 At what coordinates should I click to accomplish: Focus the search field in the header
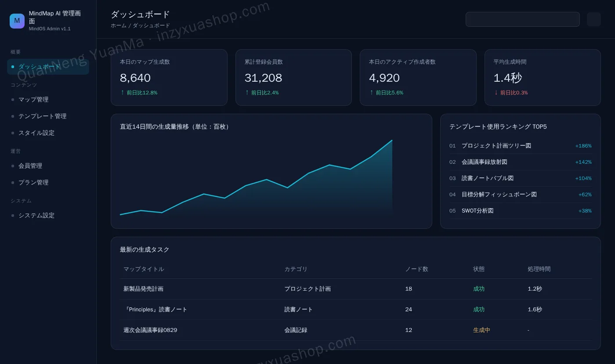click(x=522, y=19)
